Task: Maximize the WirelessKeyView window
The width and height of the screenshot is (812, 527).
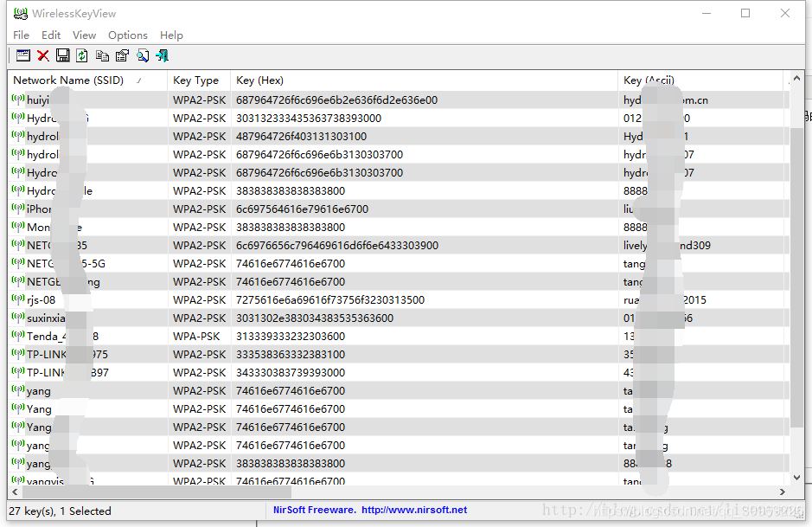Action: [745, 13]
